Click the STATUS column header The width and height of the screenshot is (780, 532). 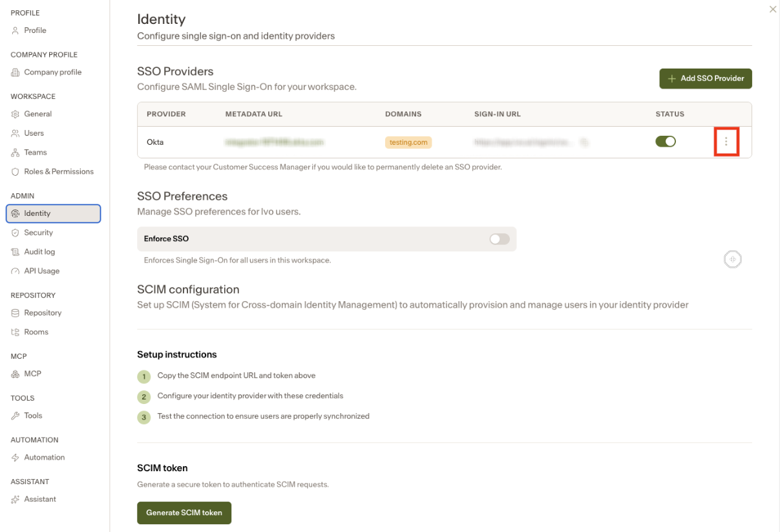669,114
